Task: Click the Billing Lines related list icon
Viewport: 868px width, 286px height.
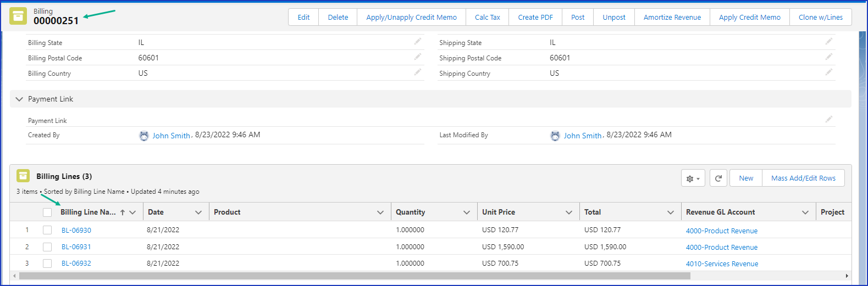Action: point(23,176)
